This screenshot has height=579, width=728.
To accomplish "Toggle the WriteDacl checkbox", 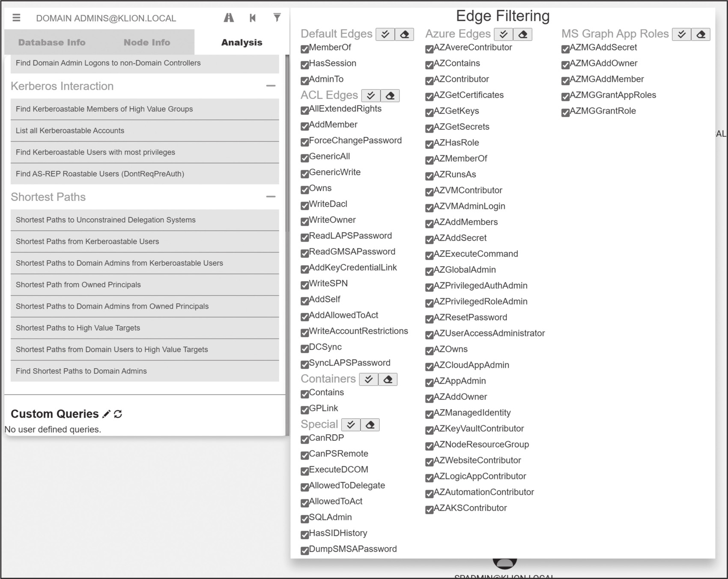I will pos(305,205).
